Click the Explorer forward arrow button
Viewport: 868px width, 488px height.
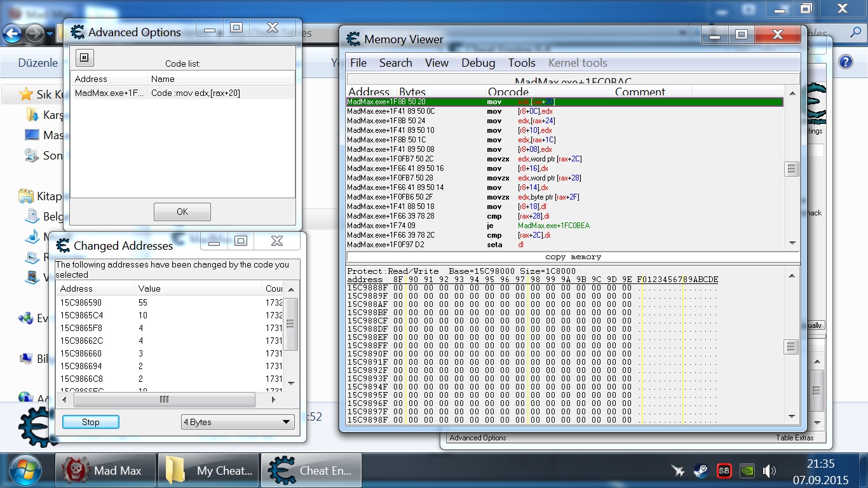pos(35,33)
